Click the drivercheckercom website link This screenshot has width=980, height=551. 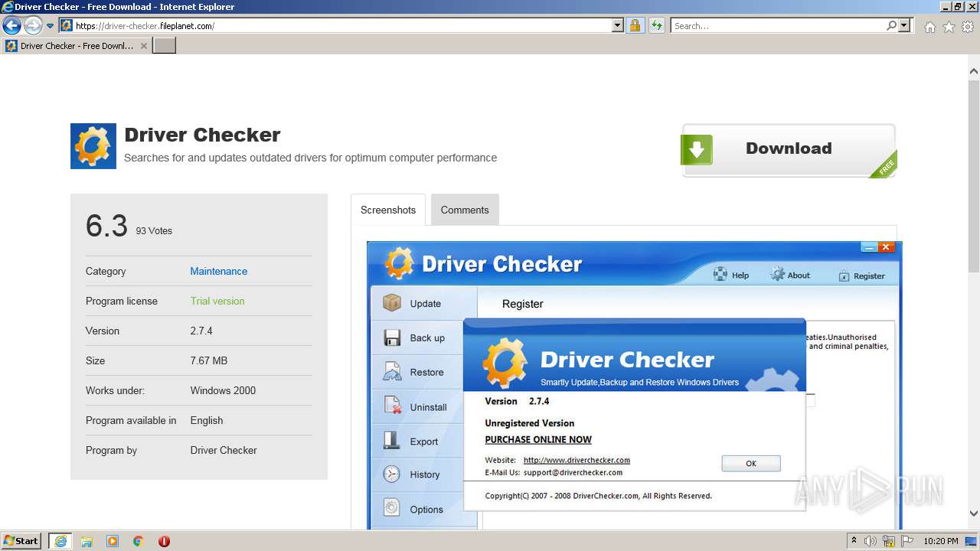577,460
